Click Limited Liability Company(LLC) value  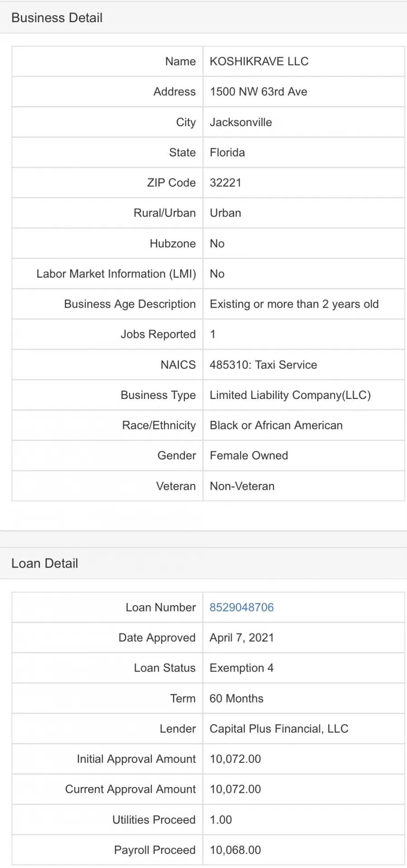pos(290,395)
